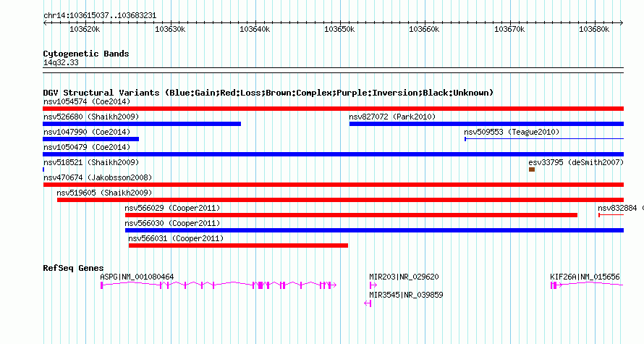
Task: Click the KIF26A gene exon glyph
Action: tap(587, 285)
